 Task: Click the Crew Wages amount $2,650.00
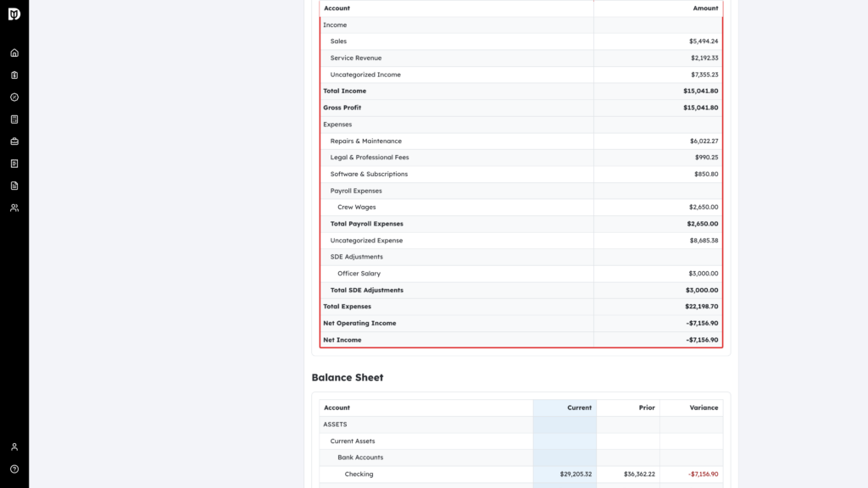(x=703, y=208)
